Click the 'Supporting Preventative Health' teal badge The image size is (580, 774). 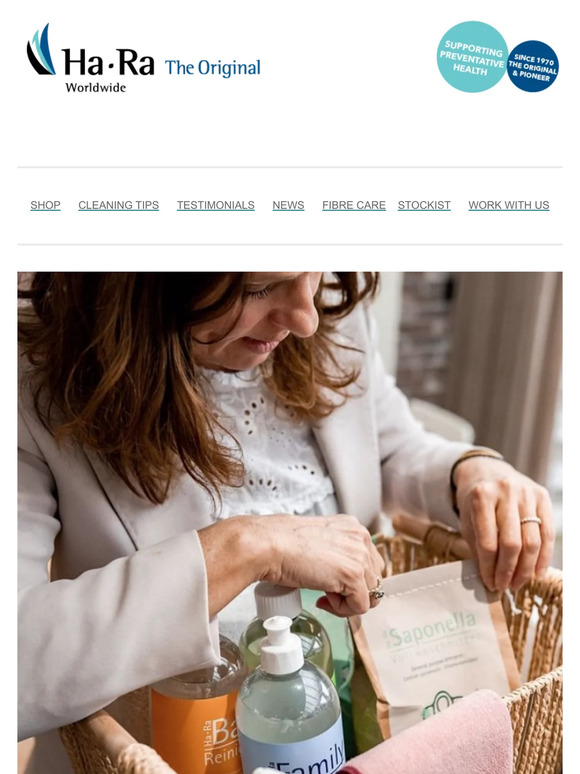(x=472, y=57)
